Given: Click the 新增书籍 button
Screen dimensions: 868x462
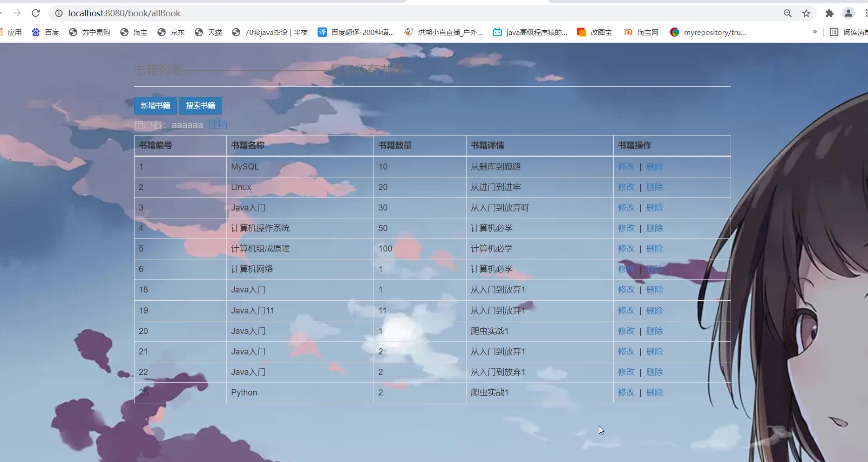Looking at the screenshot, I should pyautogui.click(x=156, y=106).
